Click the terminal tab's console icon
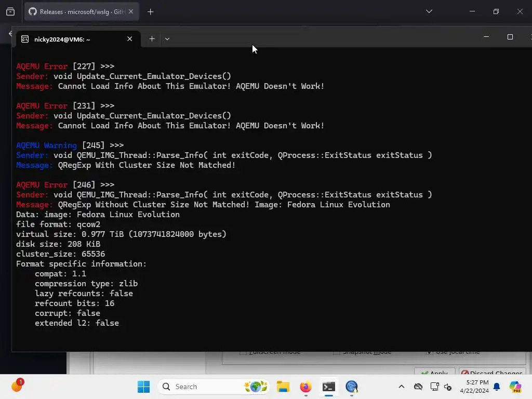Viewport: 532px width, 399px height. point(25,39)
